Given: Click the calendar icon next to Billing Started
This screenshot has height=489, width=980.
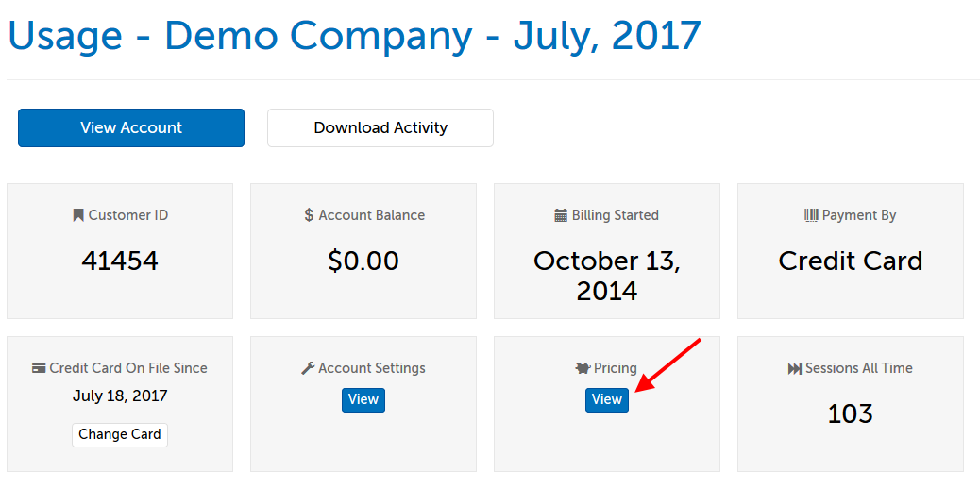Looking at the screenshot, I should coord(561,215).
